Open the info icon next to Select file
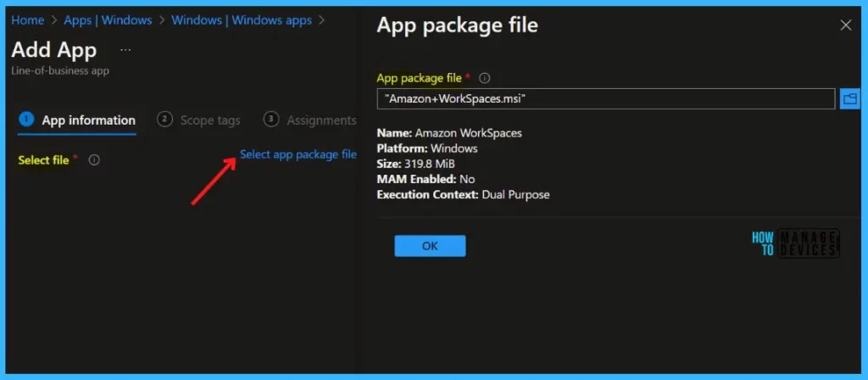Image resolution: width=868 pixels, height=380 pixels. 94,160
